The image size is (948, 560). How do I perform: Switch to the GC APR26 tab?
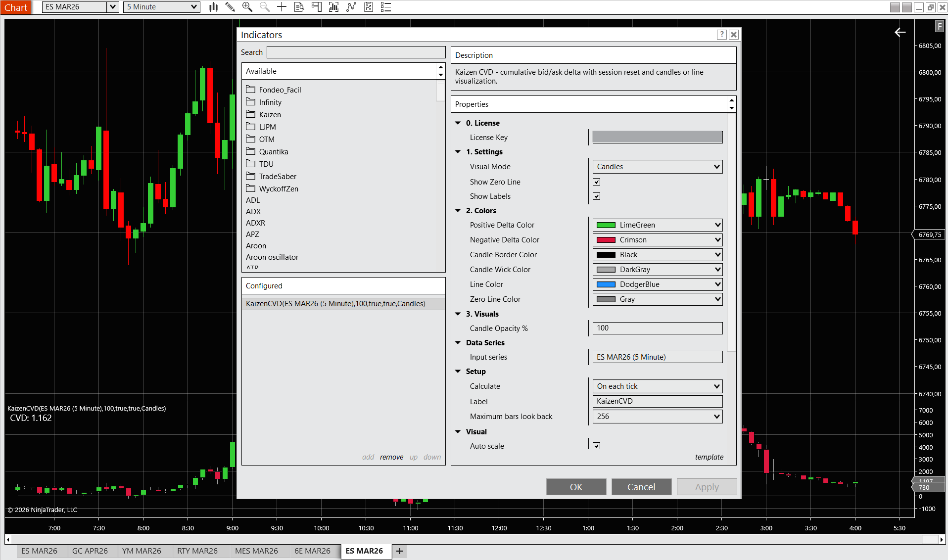coord(90,551)
